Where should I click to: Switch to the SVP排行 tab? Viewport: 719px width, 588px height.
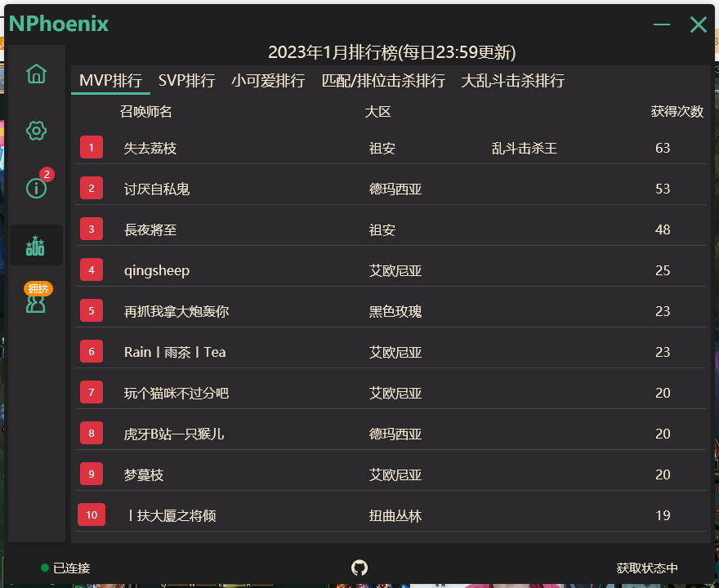(x=186, y=81)
